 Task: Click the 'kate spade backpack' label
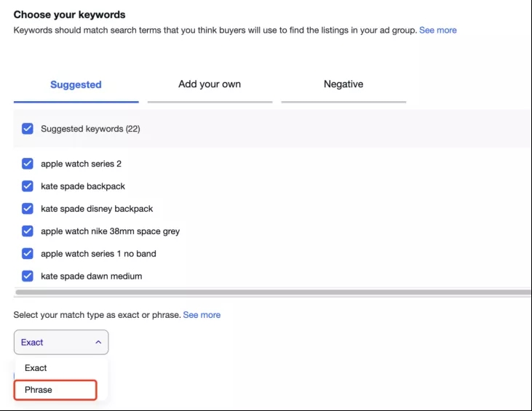point(83,186)
